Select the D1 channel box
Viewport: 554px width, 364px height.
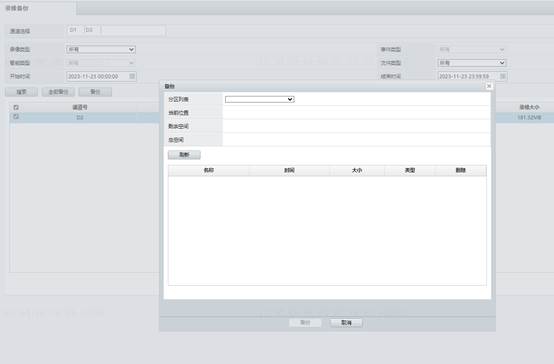[x=73, y=30]
